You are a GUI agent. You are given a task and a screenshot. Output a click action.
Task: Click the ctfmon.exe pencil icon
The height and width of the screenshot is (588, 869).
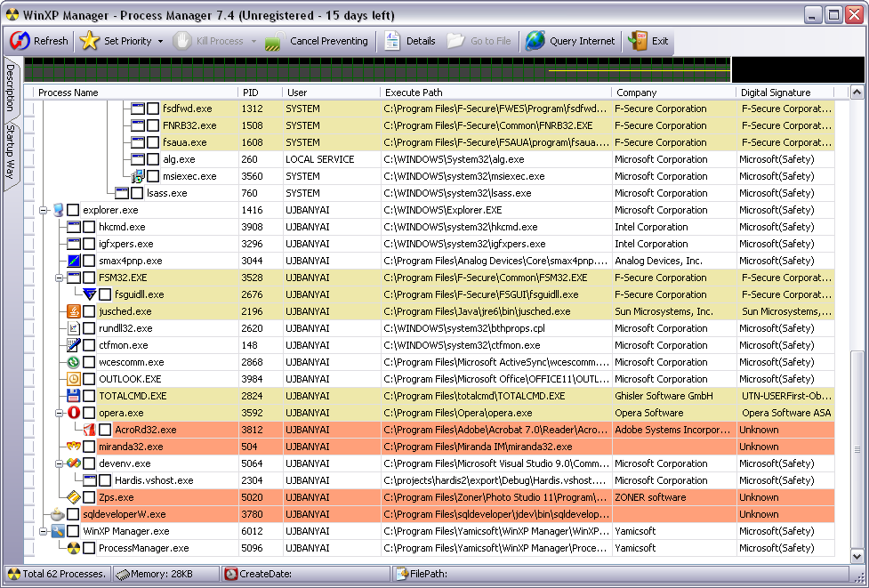(x=74, y=345)
